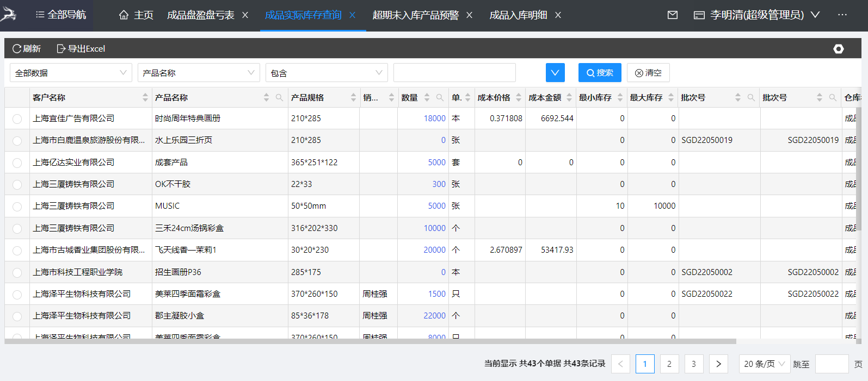
Task: Click the search icon in 数量 column header
Action: (440, 98)
